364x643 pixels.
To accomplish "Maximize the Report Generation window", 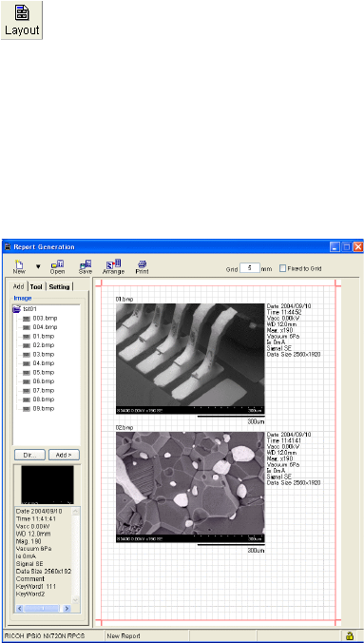I will click(346, 247).
